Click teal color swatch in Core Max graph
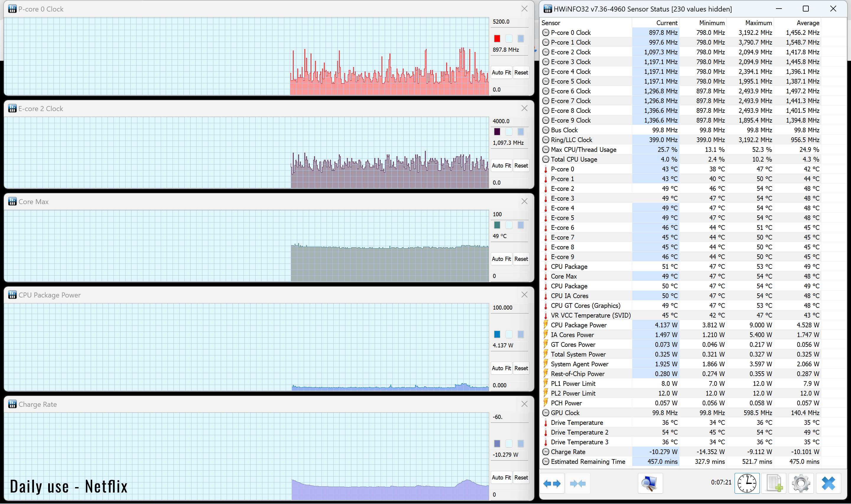 point(497,225)
